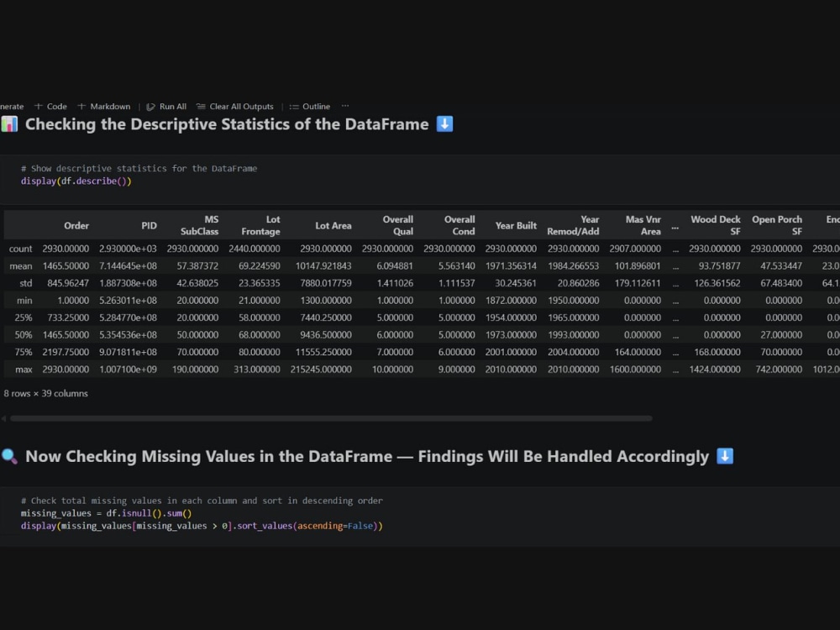This screenshot has width=840, height=630.
Task: Click the MS SubClass max value 190.000000
Action: (195, 369)
